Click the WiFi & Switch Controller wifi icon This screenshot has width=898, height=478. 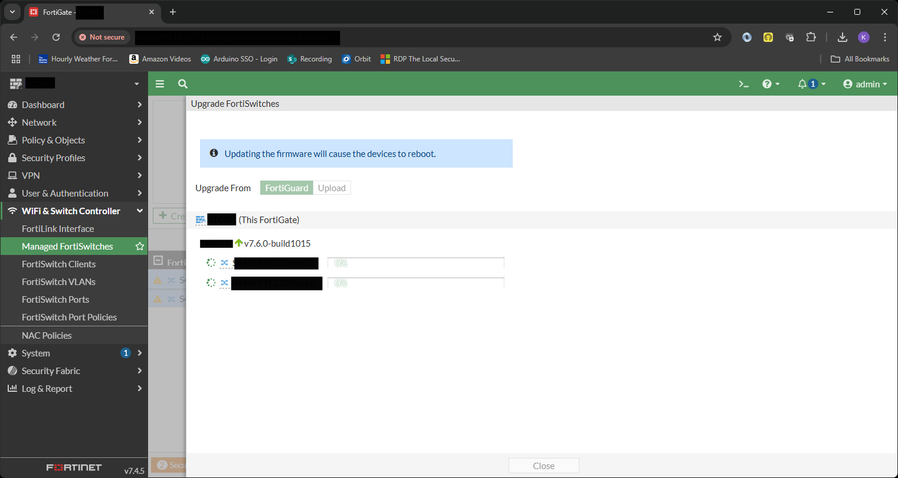pyautogui.click(x=12, y=211)
